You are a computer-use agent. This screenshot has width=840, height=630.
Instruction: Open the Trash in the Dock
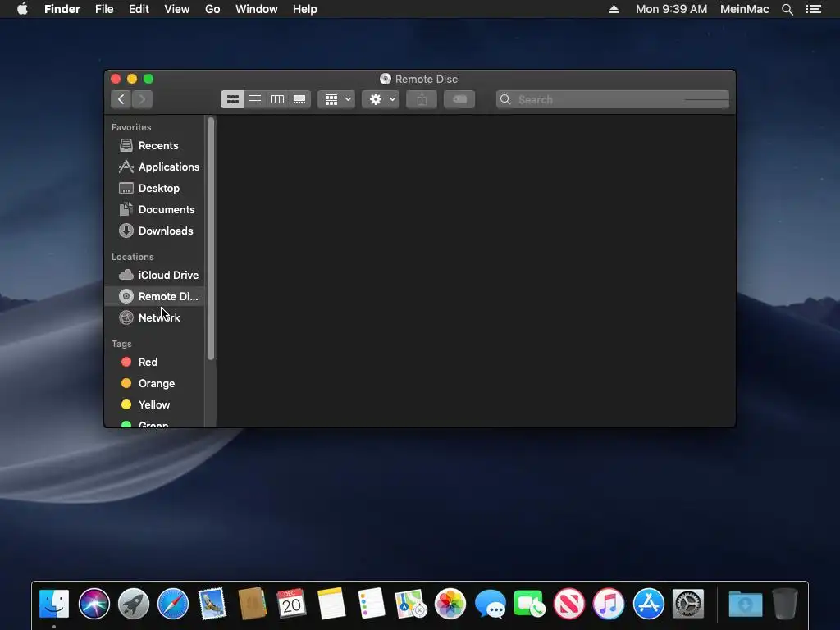pyautogui.click(x=785, y=604)
